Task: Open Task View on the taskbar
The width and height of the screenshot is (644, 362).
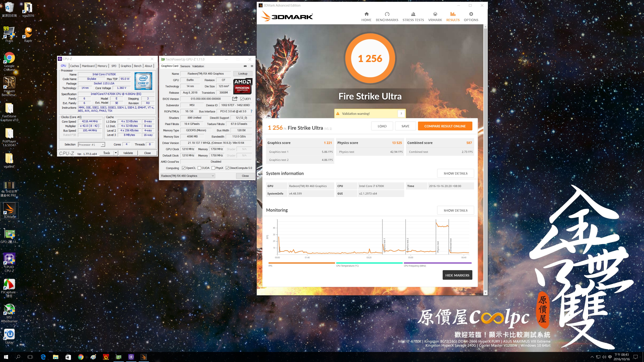Action: 30,357
